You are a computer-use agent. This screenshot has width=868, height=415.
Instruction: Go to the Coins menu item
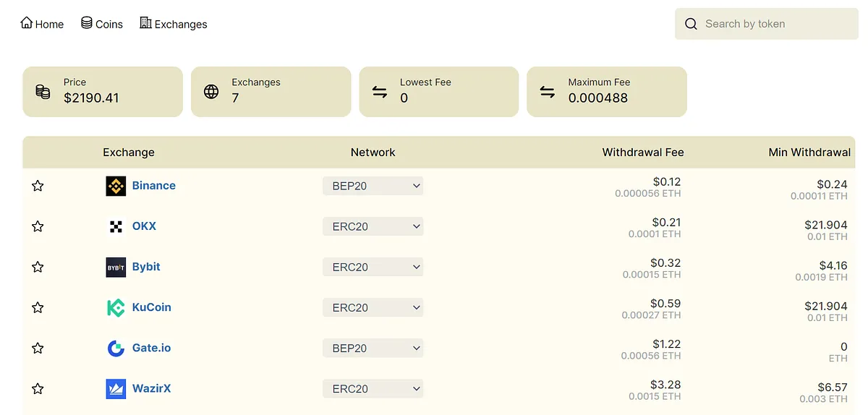point(102,24)
